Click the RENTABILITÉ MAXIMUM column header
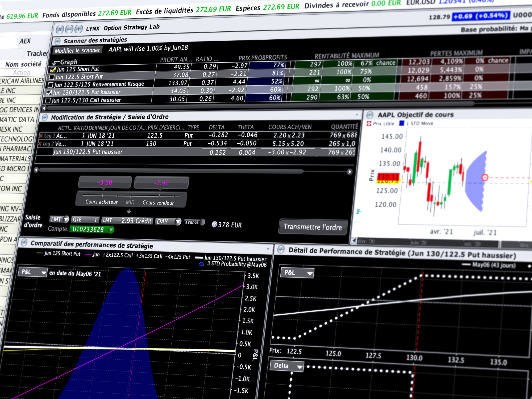 click(x=347, y=56)
